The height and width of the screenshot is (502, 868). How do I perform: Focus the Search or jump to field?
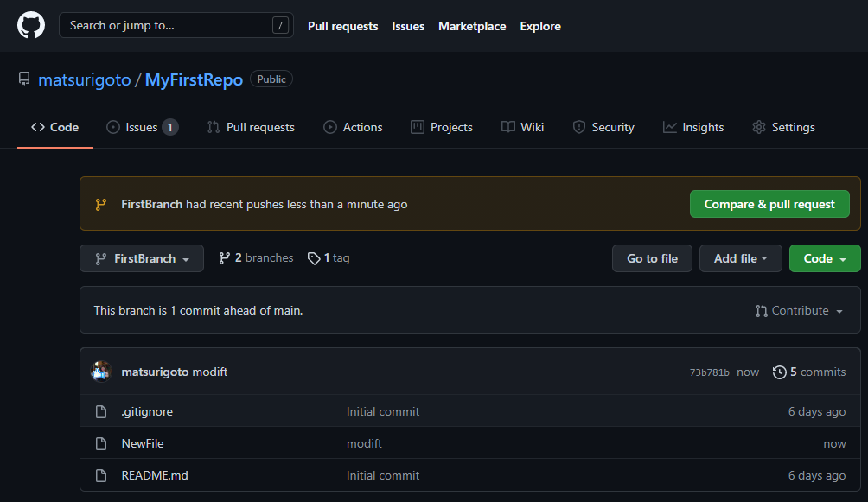click(x=176, y=25)
